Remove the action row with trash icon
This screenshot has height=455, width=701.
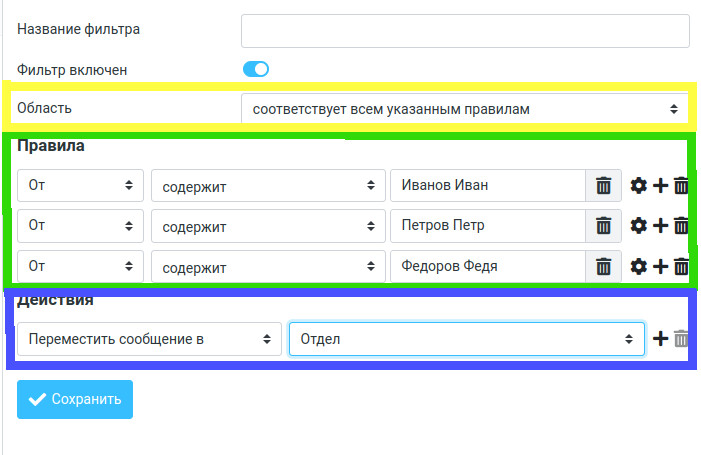coord(681,339)
